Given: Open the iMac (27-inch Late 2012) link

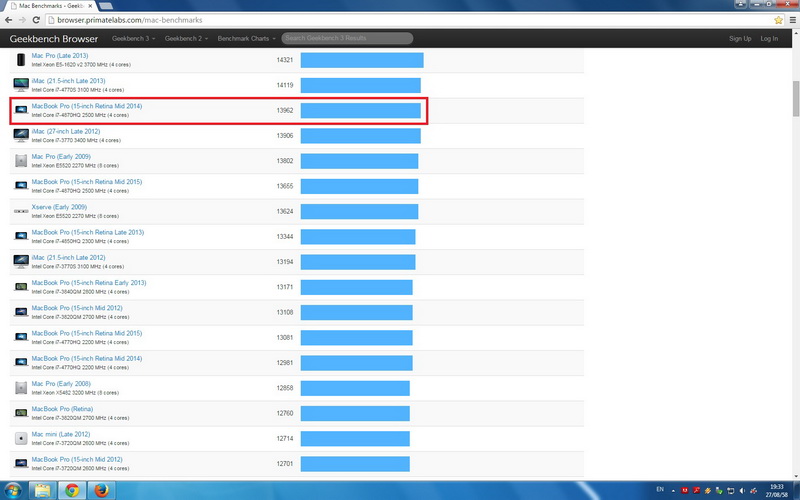Looking at the screenshot, I should pos(66,131).
